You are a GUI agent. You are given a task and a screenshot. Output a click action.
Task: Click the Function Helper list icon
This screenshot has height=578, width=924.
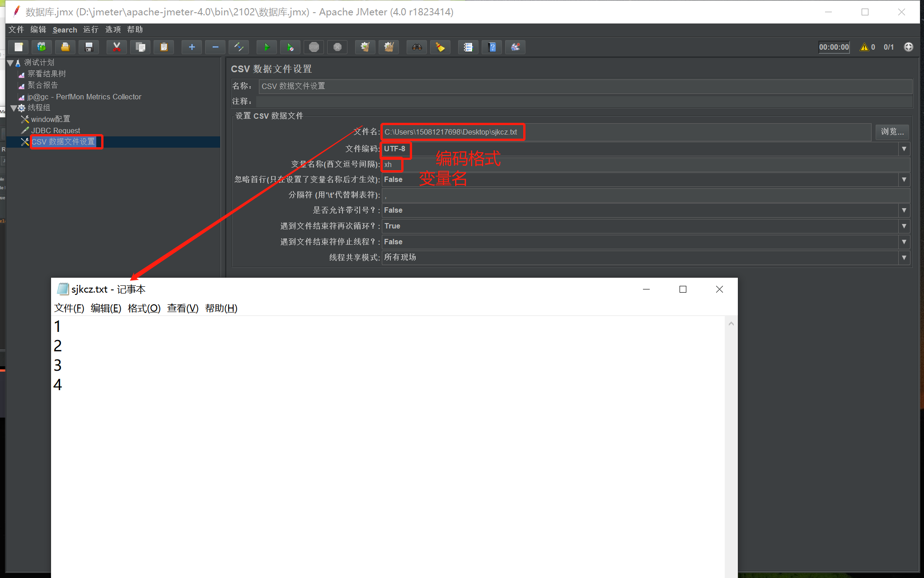(x=468, y=47)
